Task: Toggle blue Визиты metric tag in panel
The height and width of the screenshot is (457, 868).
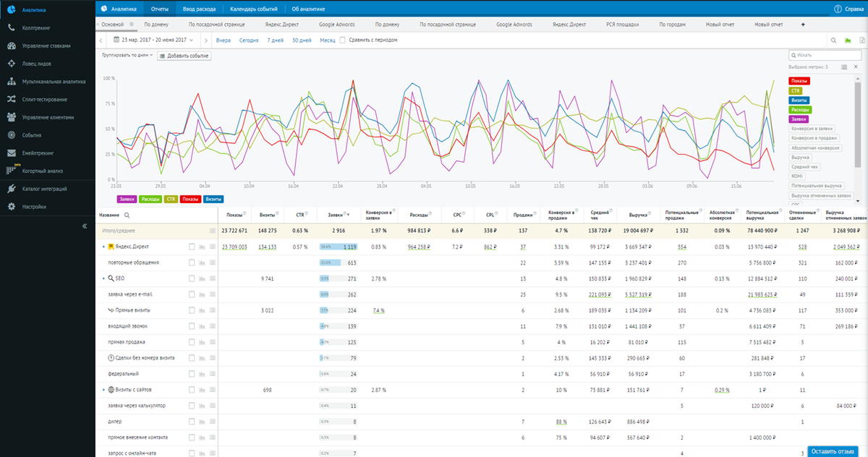Action: [x=799, y=100]
